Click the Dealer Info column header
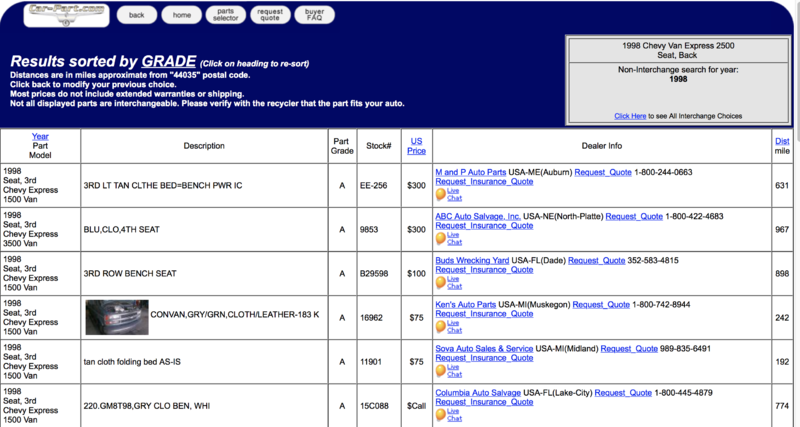Viewport: 800px width, 427px height. tap(602, 146)
